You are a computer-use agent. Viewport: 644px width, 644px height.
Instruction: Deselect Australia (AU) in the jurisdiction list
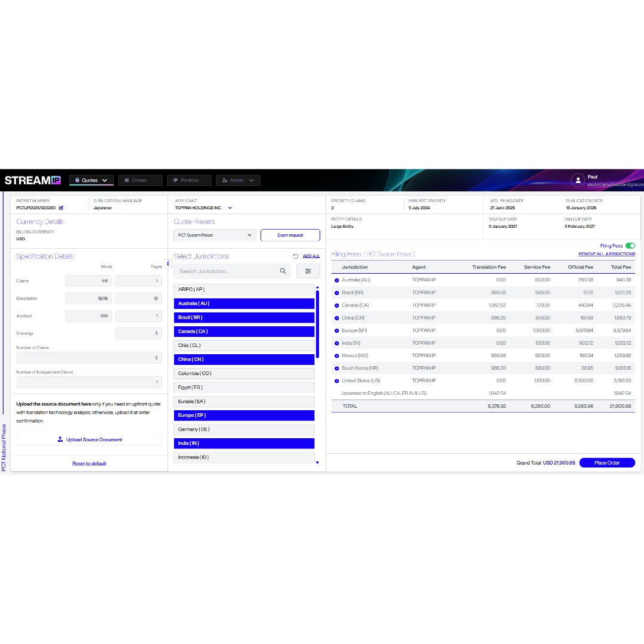244,304
